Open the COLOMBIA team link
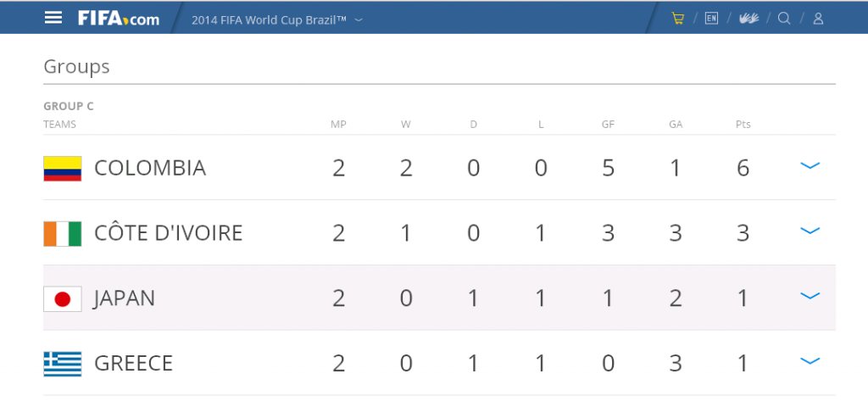 (x=150, y=168)
